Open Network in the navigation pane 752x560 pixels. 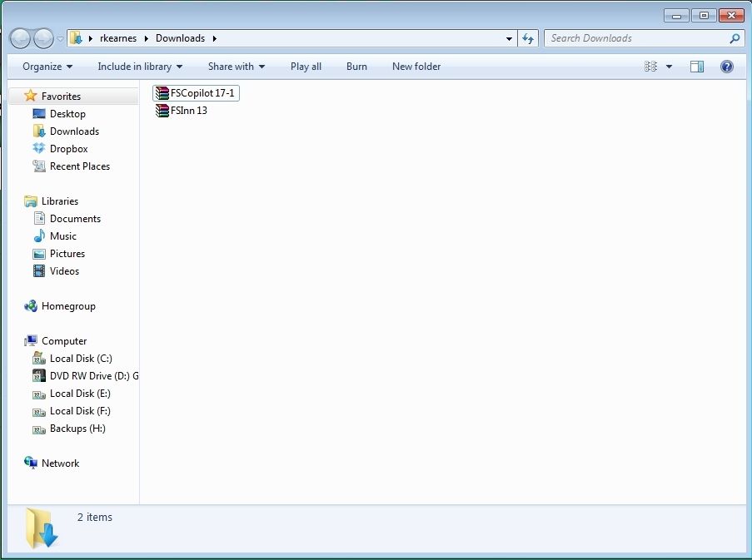(x=61, y=463)
